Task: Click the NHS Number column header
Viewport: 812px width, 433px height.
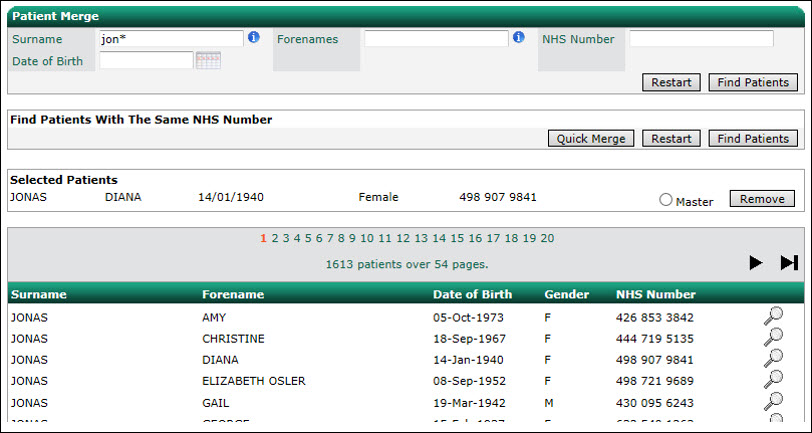Action: pyautogui.click(x=656, y=294)
